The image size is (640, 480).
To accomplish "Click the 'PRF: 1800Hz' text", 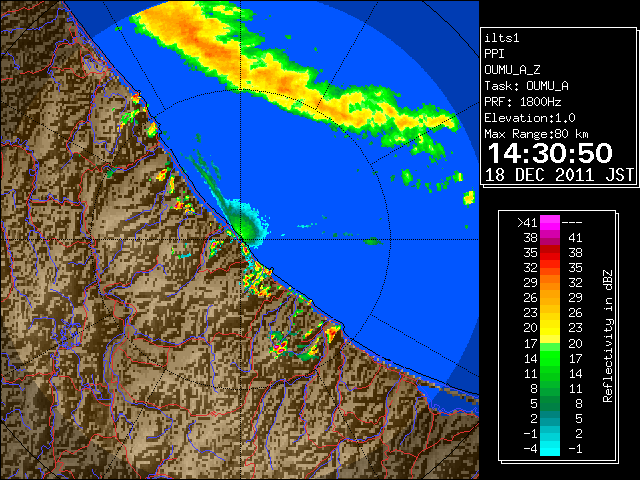I will 523,102.
